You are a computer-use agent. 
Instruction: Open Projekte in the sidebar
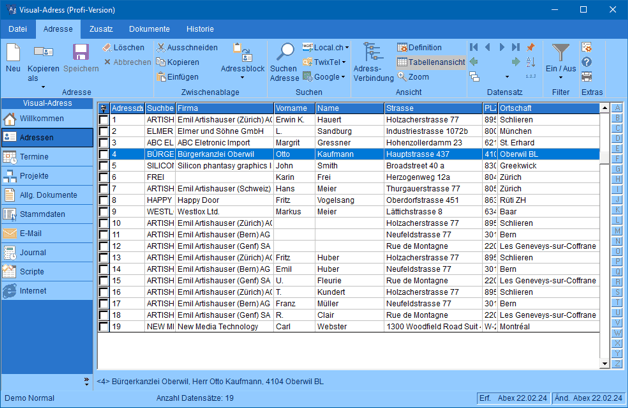coord(47,176)
